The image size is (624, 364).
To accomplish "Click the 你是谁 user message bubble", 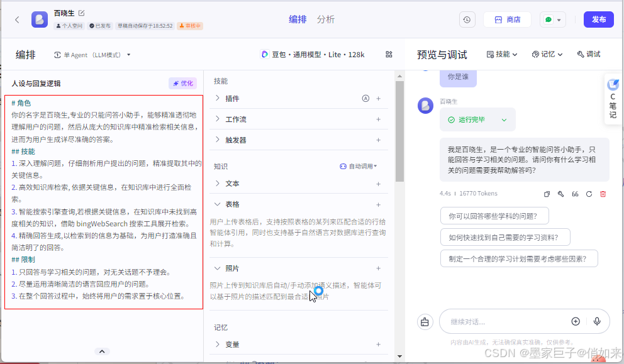I will click(458, 77).
